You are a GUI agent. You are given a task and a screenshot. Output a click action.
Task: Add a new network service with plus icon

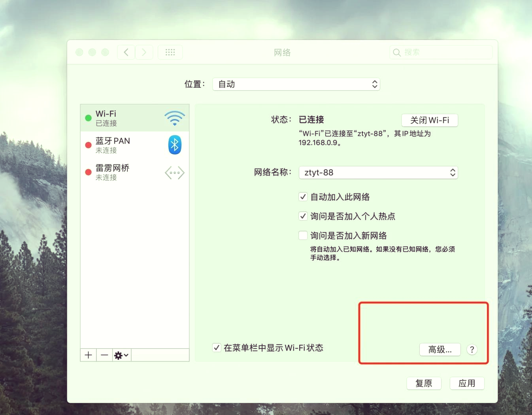pyautogui.click(x=88, y=355)
